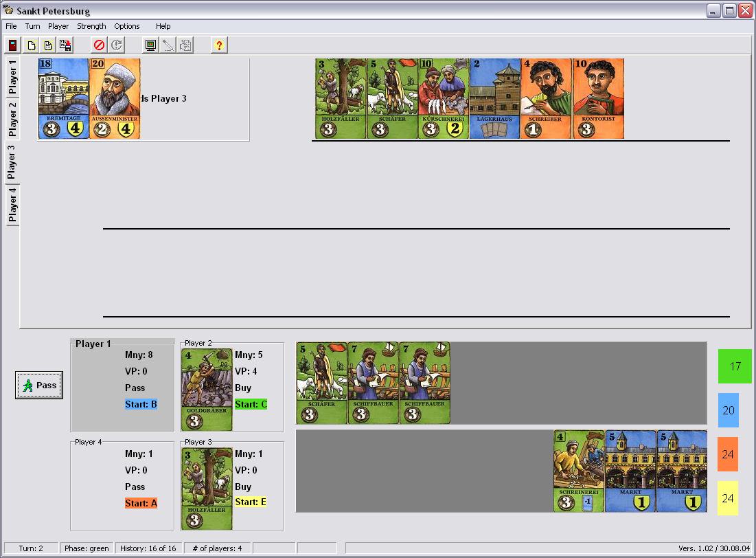Select the Player 4 info panel

[122, 484]
